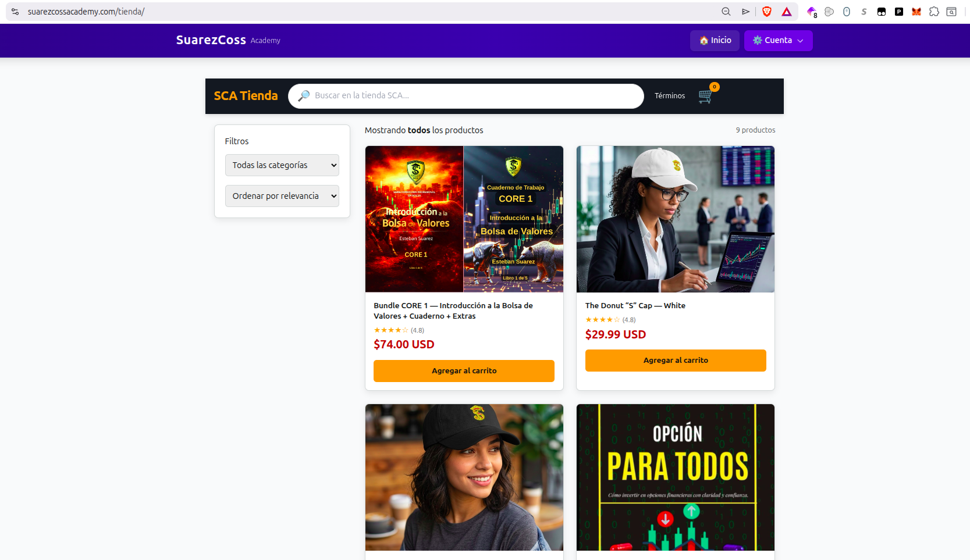This screenshot has width=970, height=560.
Task: Open the Términos page
Action: pos(669,95)
